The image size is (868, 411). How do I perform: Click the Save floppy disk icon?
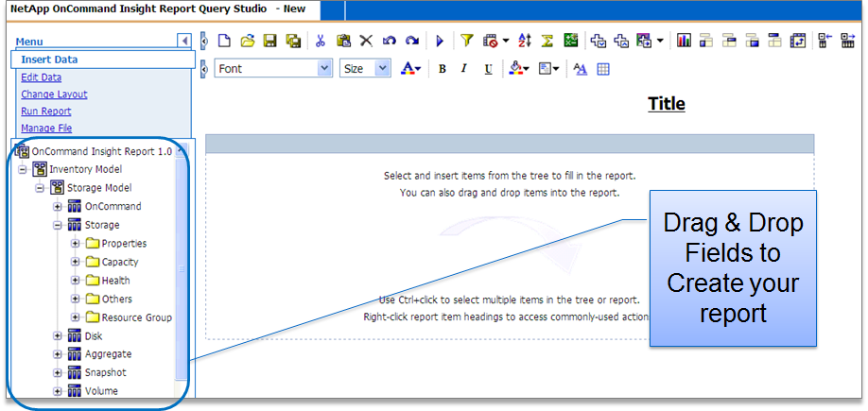click(x=269, y=41)
